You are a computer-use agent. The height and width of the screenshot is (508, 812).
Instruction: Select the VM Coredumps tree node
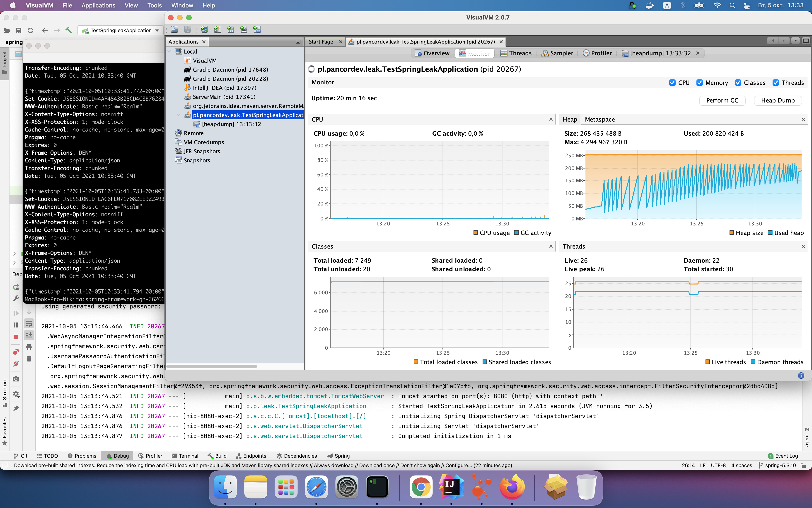[200, 142]
